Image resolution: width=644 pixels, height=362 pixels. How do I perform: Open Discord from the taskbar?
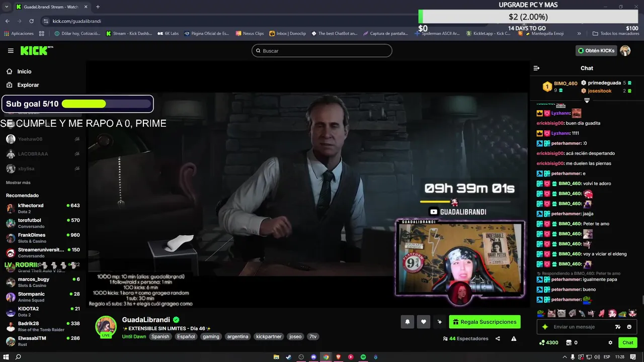(313, 357)
